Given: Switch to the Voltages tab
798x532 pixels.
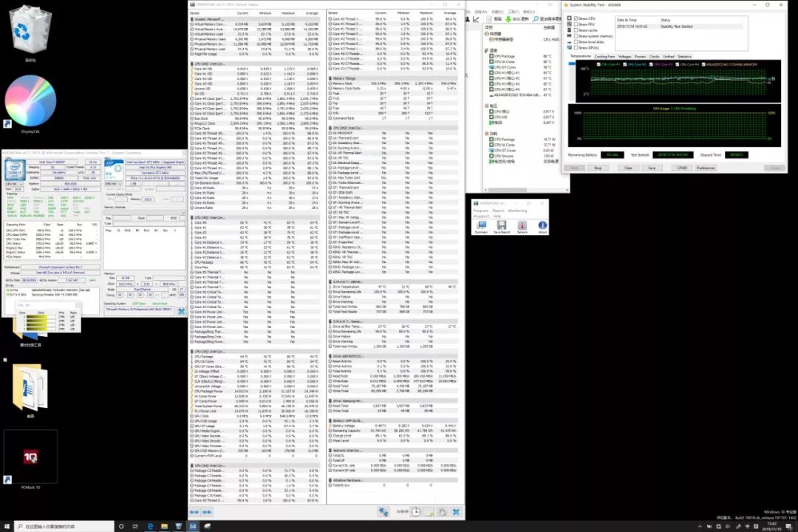Looking at the screenshot, I should pos(624,56).
